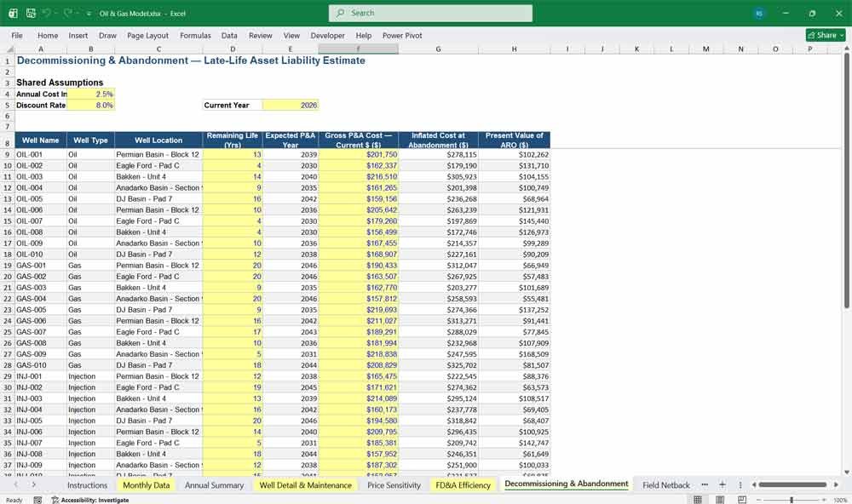The image size is (852, 504).
Task: Click Accessibility: Investigate in status bar
Action: click(90, 500)
